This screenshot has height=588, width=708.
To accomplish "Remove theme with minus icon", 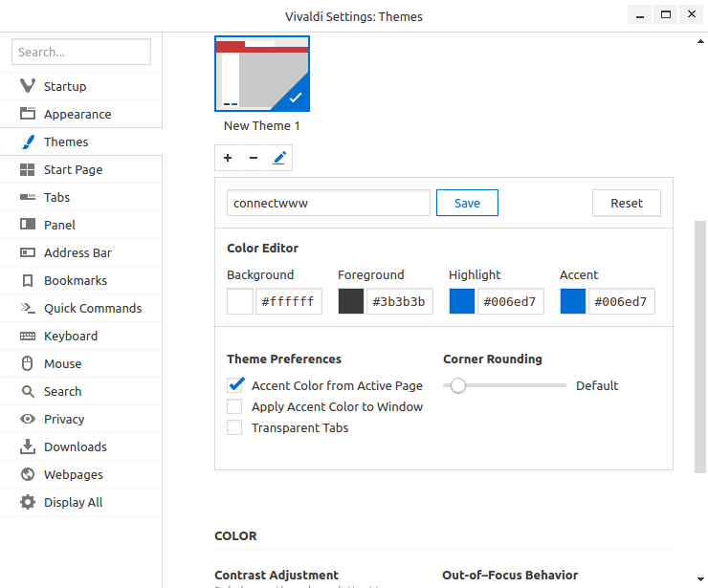I will pos(254,158).
